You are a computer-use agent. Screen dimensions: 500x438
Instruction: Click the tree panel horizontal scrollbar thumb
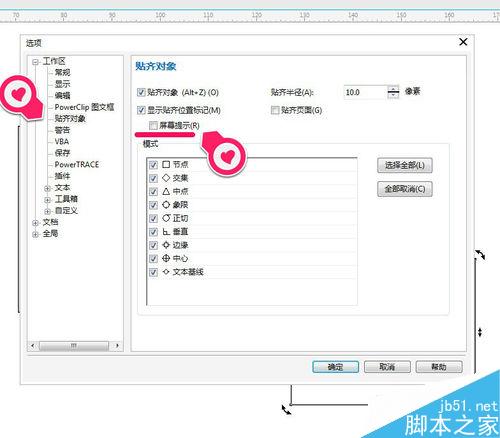[x=74, y=346]
